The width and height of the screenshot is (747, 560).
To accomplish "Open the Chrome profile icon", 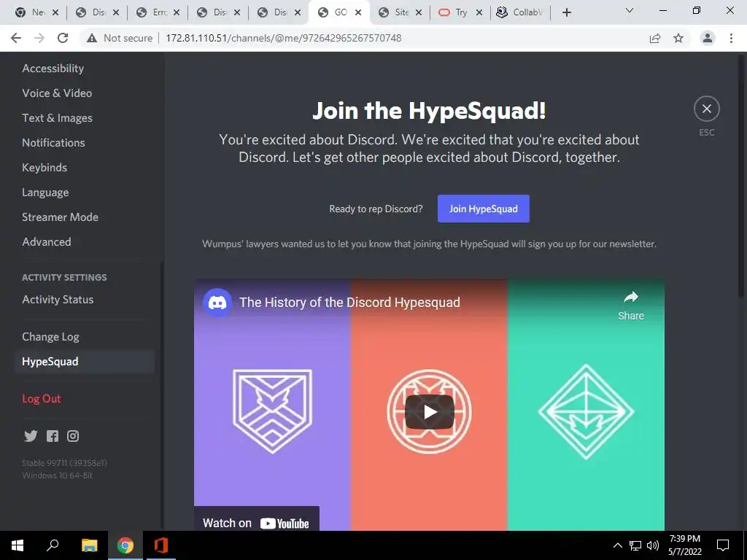I will click(708, 38).
